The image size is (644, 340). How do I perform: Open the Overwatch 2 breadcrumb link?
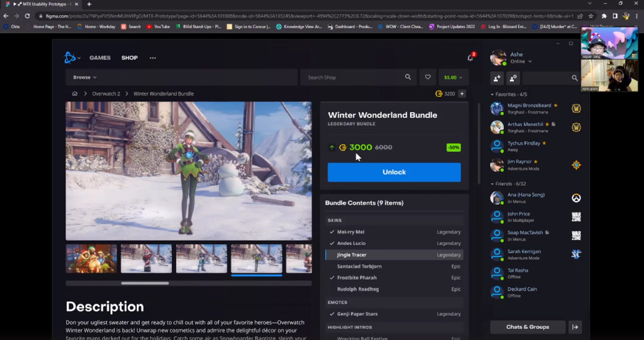coord(106,94)
